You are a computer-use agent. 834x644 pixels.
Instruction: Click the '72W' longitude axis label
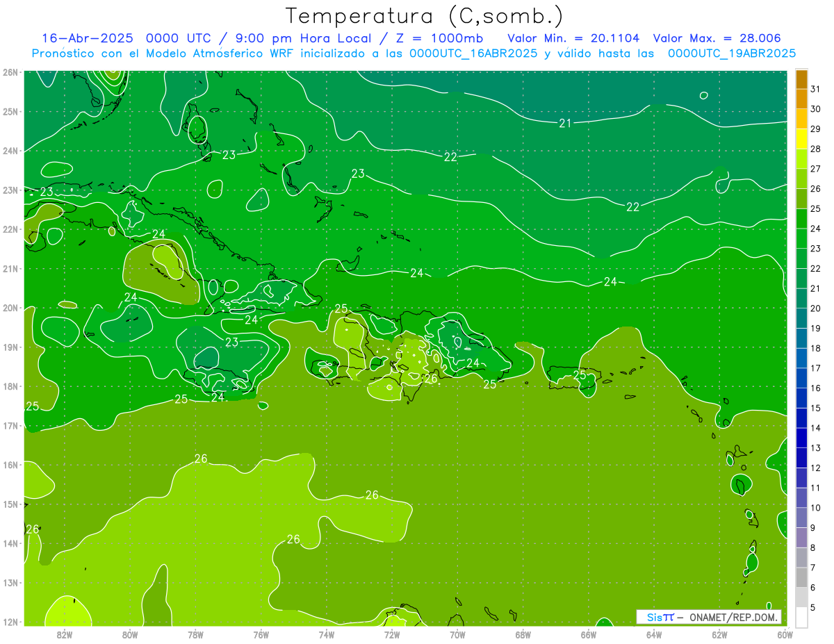click(392, 634)
